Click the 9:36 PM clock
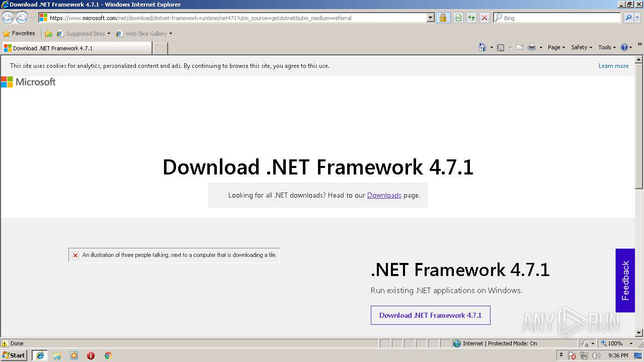Image resolution: width=644 pixels, height=362 pixels. 618,355
